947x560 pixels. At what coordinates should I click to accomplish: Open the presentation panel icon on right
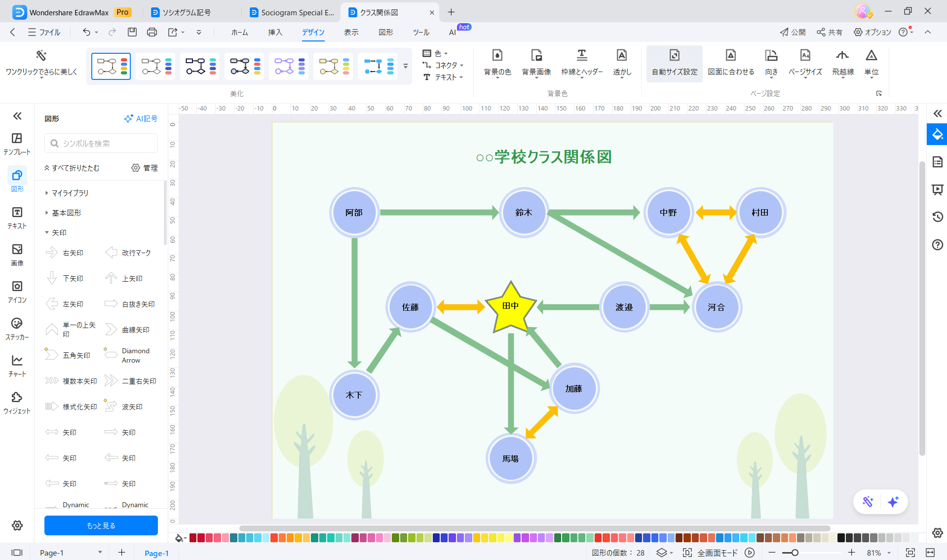(x=937, y=189)
